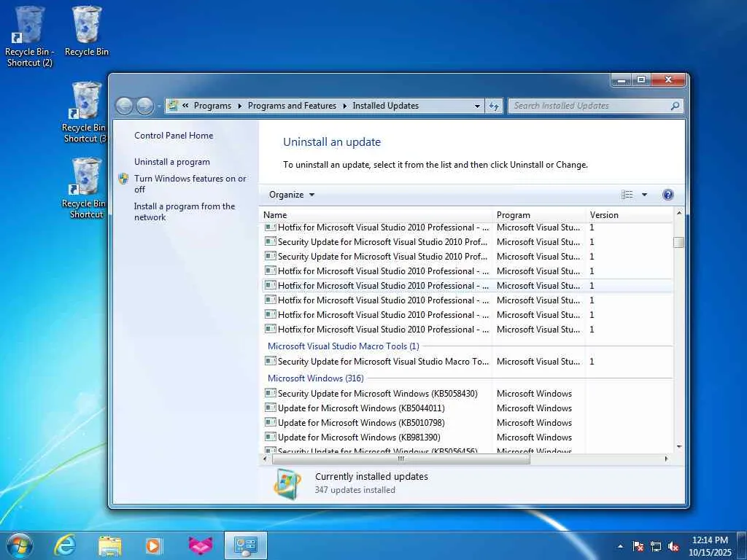747x560 pixels.
Task: Select Recycle Bin desktop icon
Action: [87, 31]
